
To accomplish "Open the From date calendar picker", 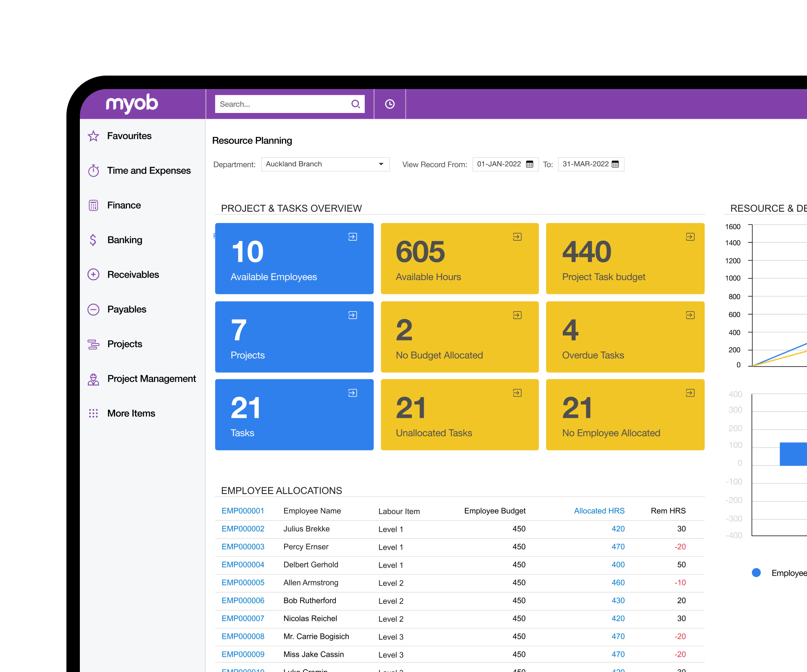I will (530, 164).
